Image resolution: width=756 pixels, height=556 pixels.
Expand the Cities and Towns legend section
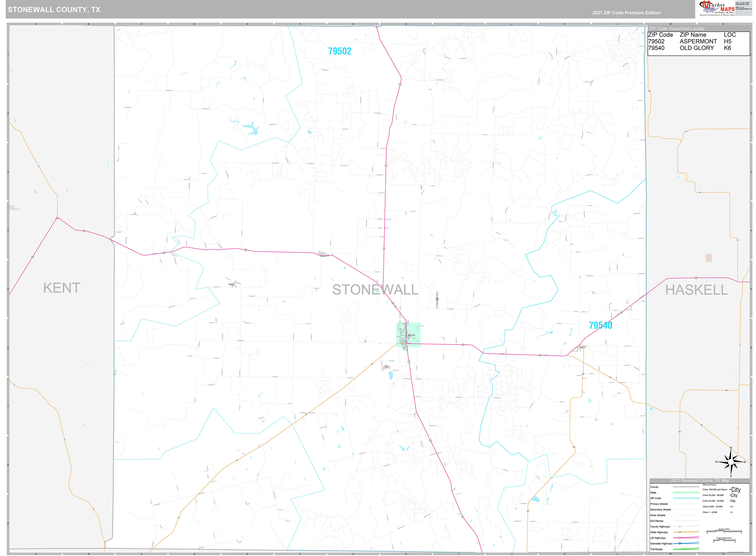point(710,485)
